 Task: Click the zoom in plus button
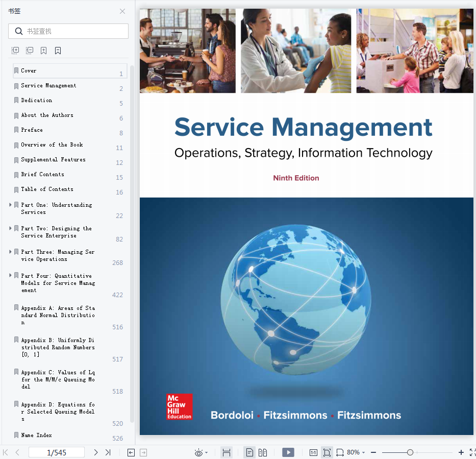(x=461, y=452)
